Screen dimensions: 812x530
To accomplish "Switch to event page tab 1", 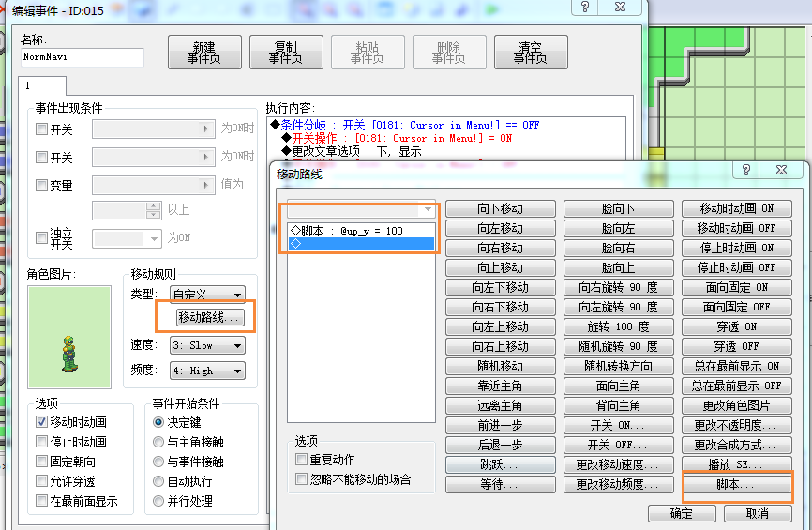I will click(x=42, y=85).
